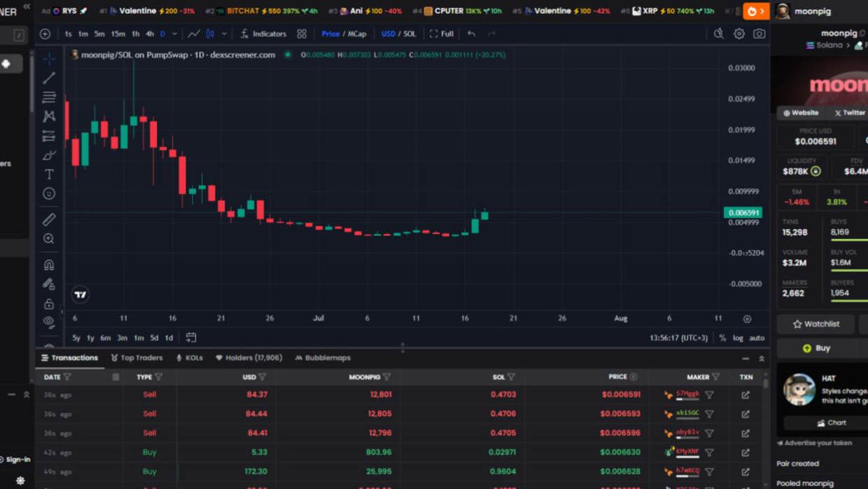This screenshot has height=489, width=868.
Task: Add moonpig to Watchlist
Action: (x=815, y=324)
